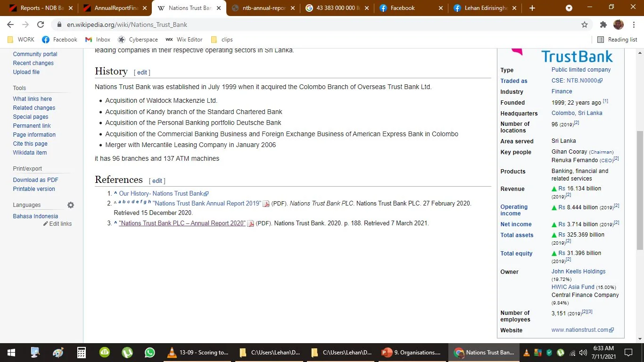Switch to VLC window '13-09 - Scoring to...'
This screenshot has width=644, height=362.
[198, 353]
